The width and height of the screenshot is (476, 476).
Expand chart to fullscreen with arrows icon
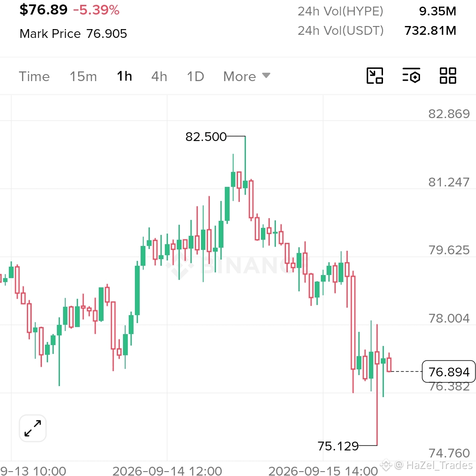(33, 428)
